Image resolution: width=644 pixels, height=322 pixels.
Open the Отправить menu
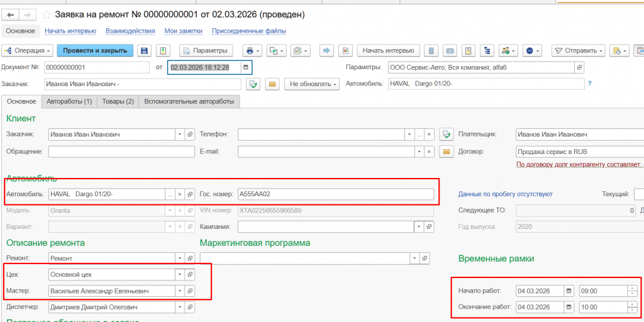coord(578,50)
